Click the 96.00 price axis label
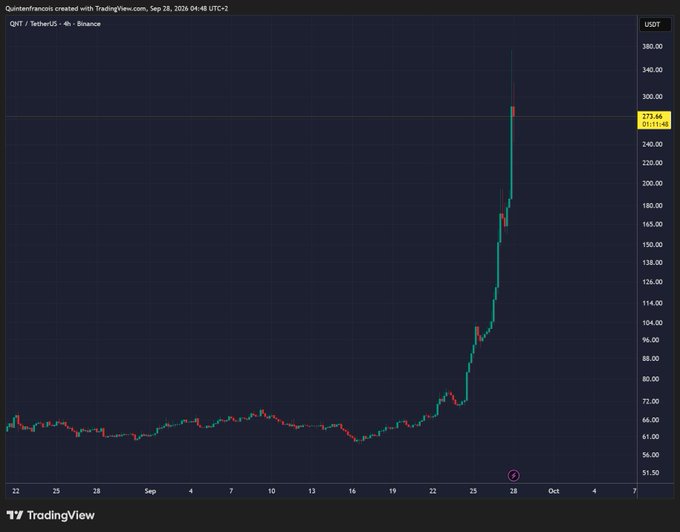Image resolution: width=680 pixels, height=532 pixels. (651, 340)
